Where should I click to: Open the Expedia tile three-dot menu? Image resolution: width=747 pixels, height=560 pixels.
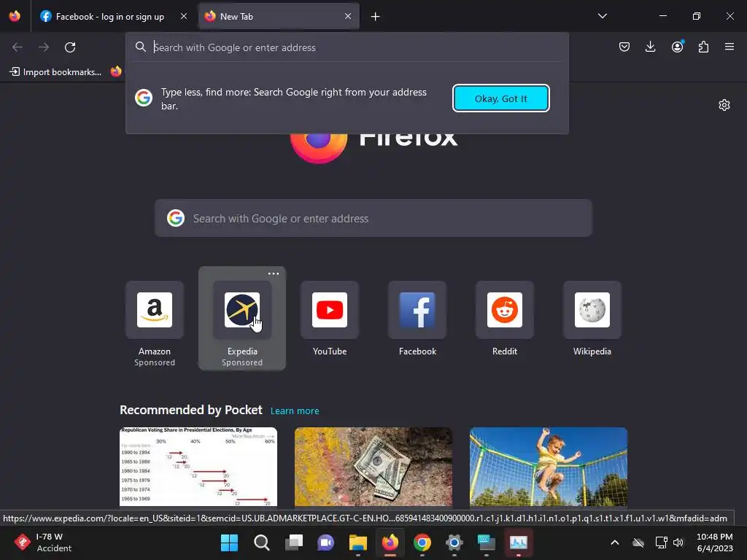point(274,274)
